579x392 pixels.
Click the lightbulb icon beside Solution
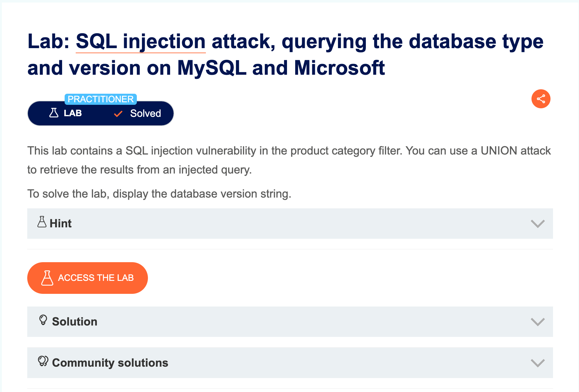coord(43,320)
